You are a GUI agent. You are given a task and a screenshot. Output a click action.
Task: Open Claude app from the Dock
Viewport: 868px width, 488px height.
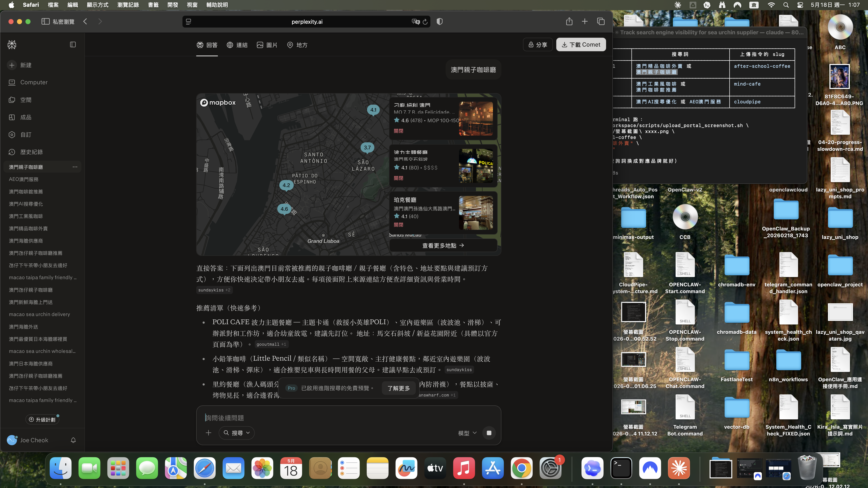(x=679, y=468)
